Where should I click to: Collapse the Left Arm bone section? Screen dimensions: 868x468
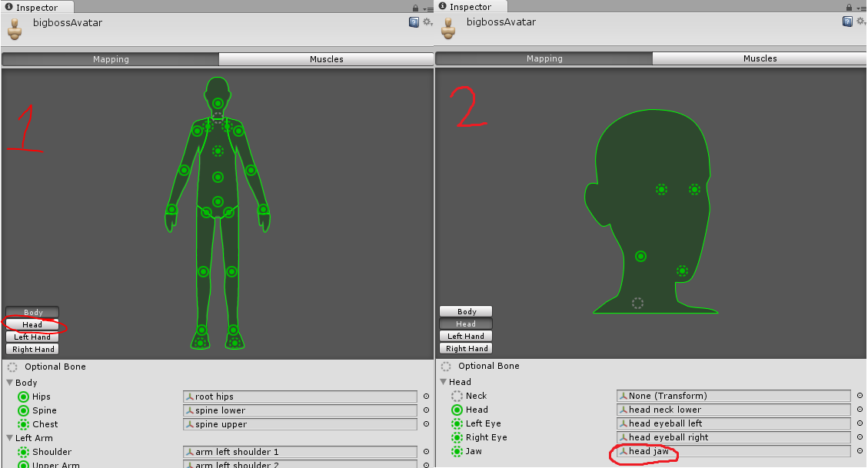pyautogui.click(x=10, y=438)
